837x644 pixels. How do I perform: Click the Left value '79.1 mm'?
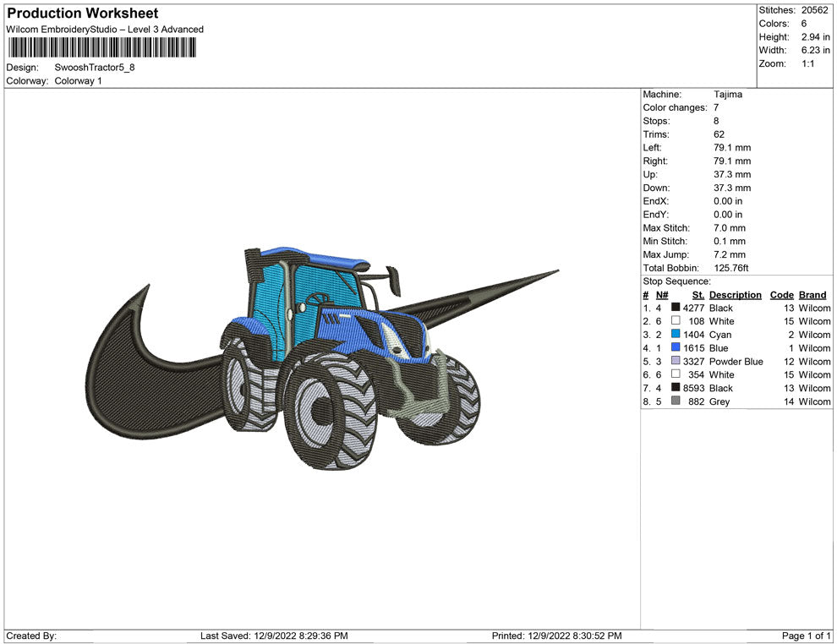pyautogui.click(x=732, y=147)
